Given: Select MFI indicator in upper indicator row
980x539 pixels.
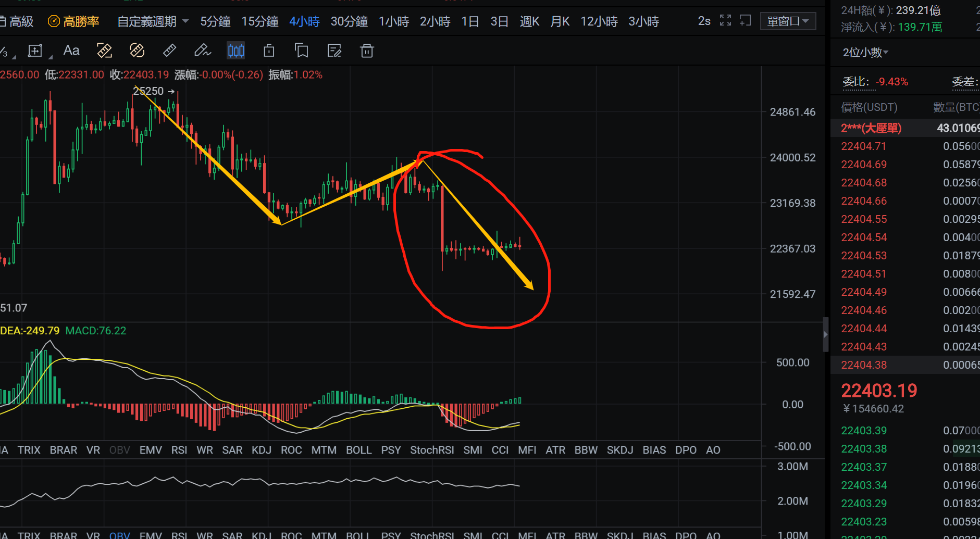Looking at the screenshot, I should coord(527,450).
